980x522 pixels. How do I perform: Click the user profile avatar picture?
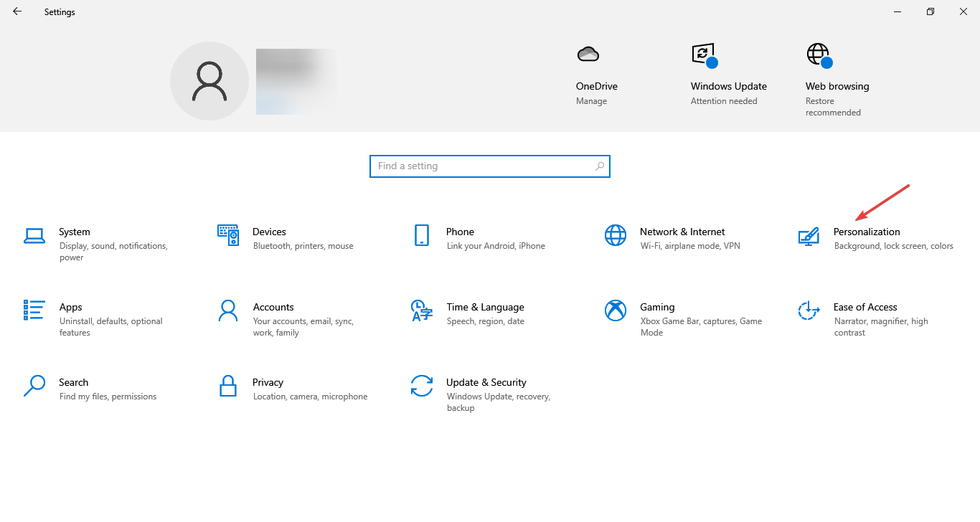tap(209, 81)
